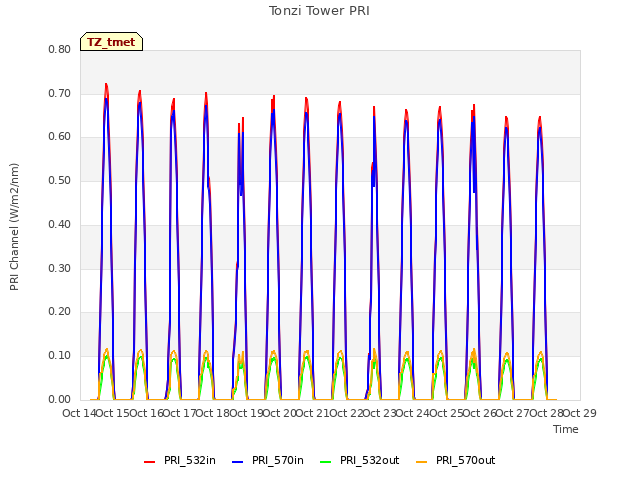Click the blue PRI_570in legend swatch

point(238,462)
